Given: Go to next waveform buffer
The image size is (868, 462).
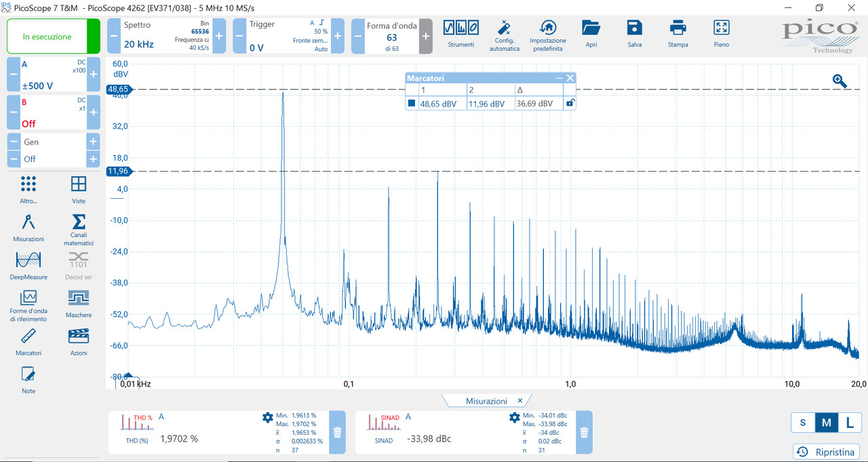Looking at the screenshot, I should [425, 36].
